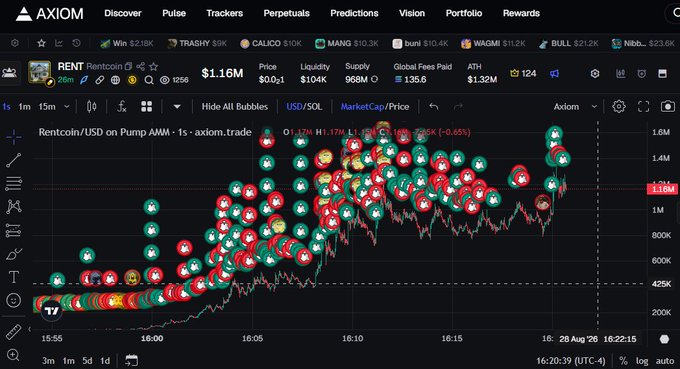
Task: Click the chart-line icon in ticker bar
Action: [59, 43]
